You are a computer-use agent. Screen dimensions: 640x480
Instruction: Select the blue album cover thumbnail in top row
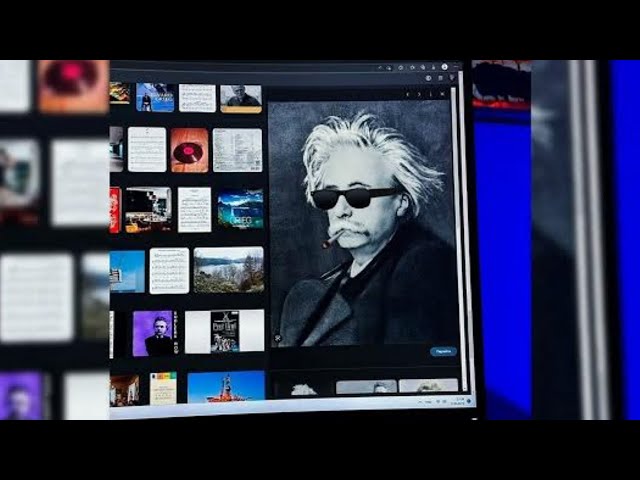tap(155, 97)
